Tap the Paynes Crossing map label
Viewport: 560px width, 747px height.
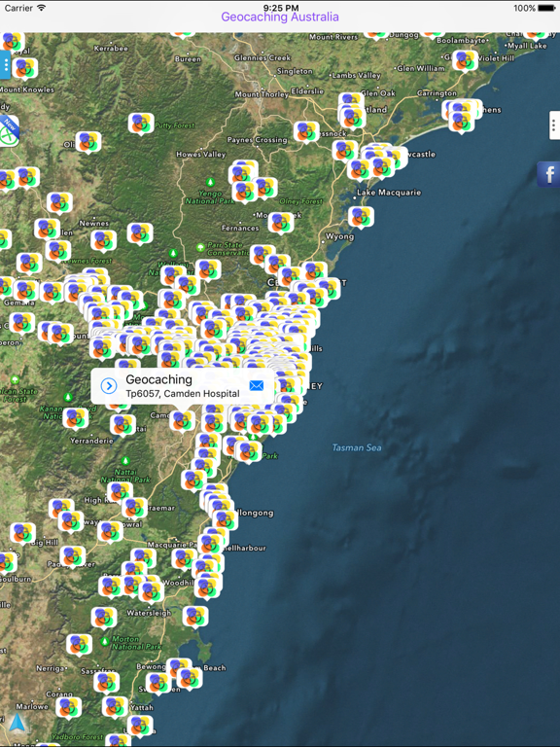(x=257, y=140)
